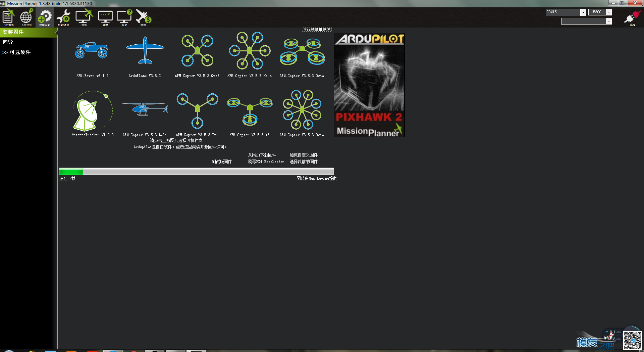
Task: Choose APM:Copter V3.5.3 Quad firmware icon
Action: (197, 50)
